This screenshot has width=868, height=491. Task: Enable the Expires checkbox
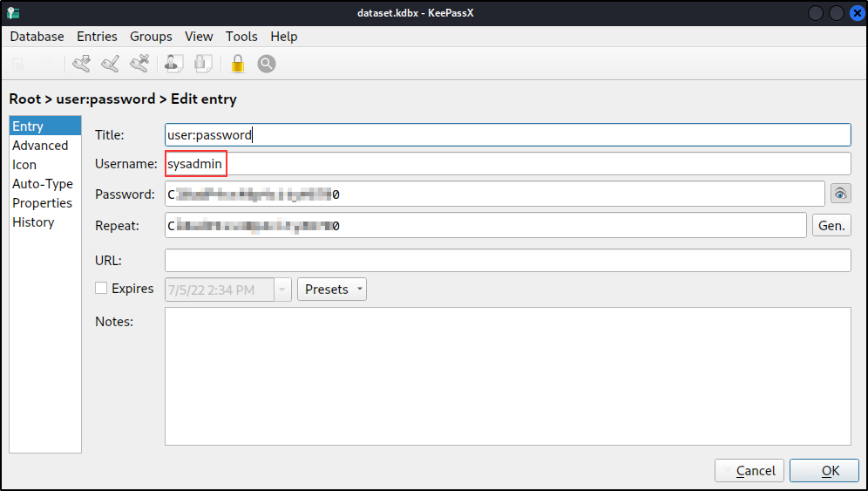tap(101, 288)
